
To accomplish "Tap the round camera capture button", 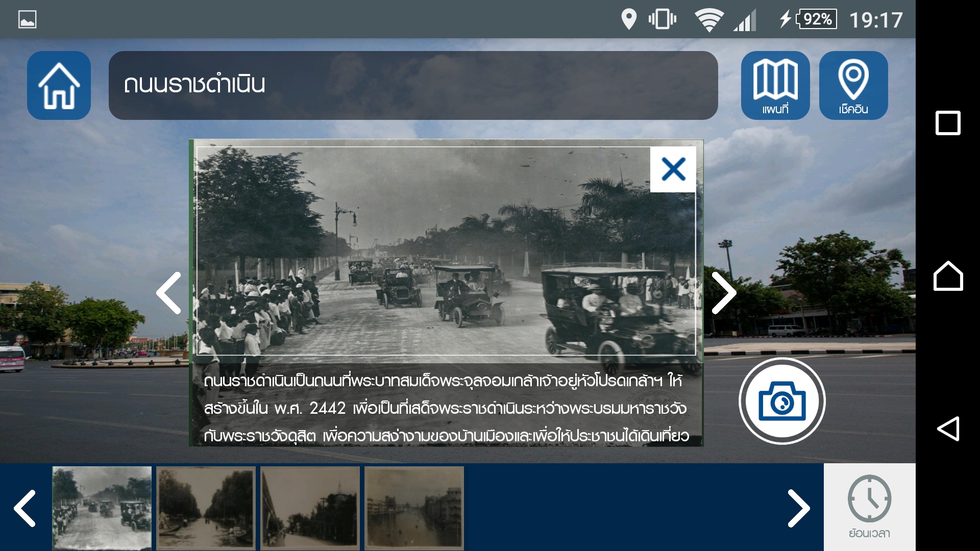I will (782, 401).
